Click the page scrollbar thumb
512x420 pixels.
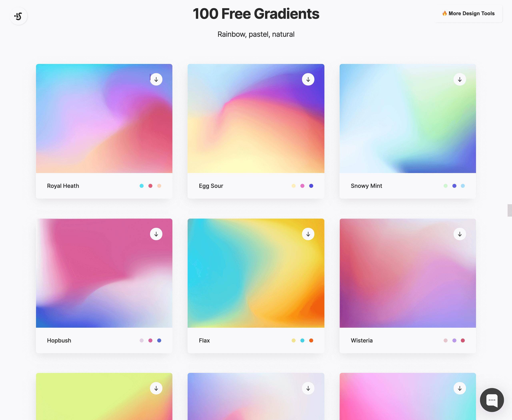pyautogui.click(x=510, y=210)
